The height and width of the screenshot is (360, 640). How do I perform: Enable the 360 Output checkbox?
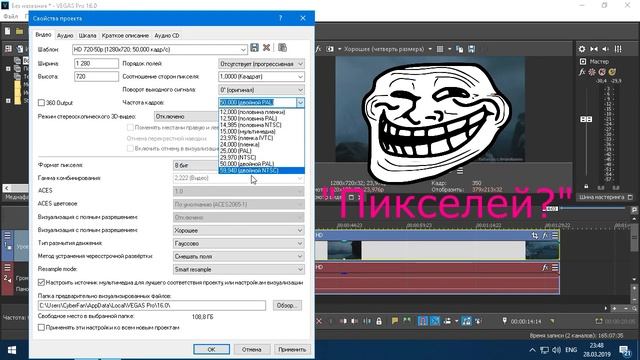[x=41, y=103]
